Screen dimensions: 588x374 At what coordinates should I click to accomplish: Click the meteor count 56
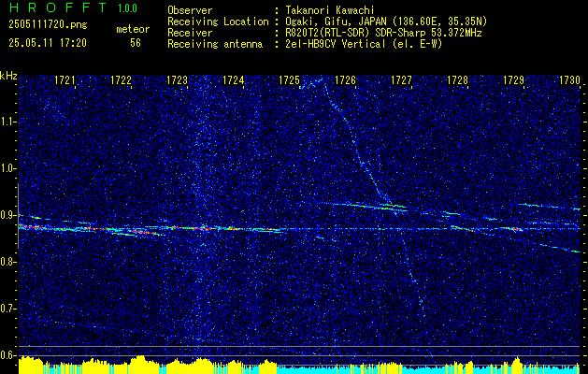(x=136, y=43)
